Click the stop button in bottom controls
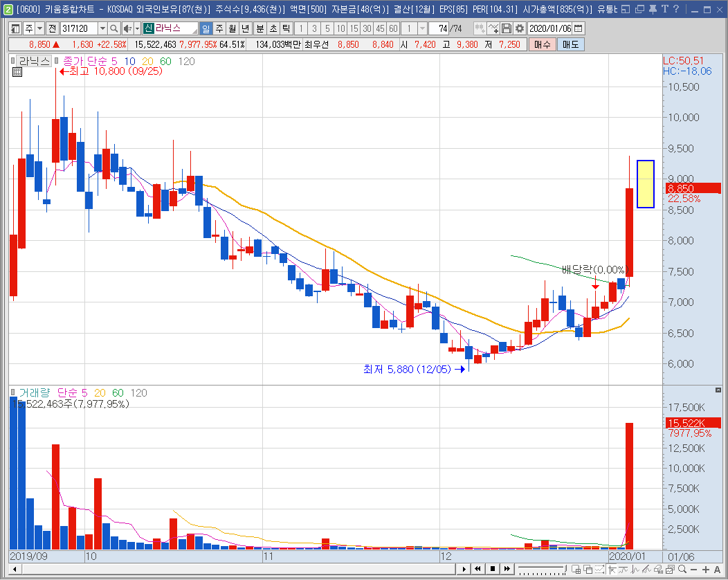This screenshot has height=580, width=728. 493,569
